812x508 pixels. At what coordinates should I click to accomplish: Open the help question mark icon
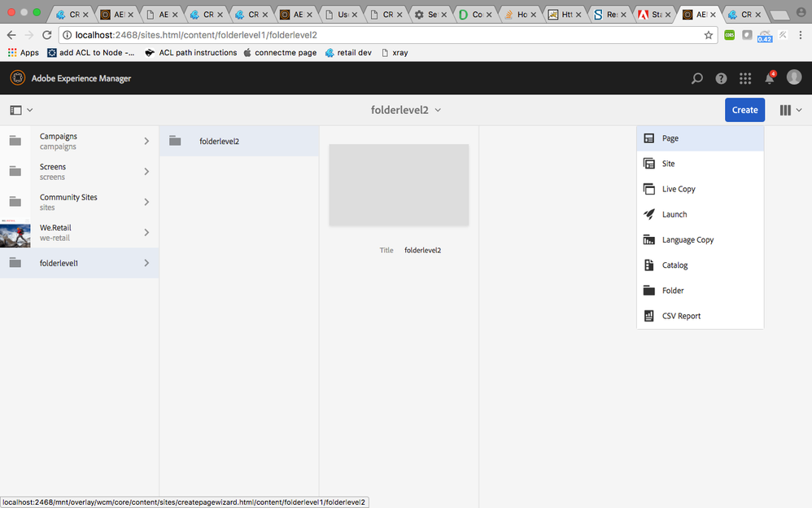[721, 78]
